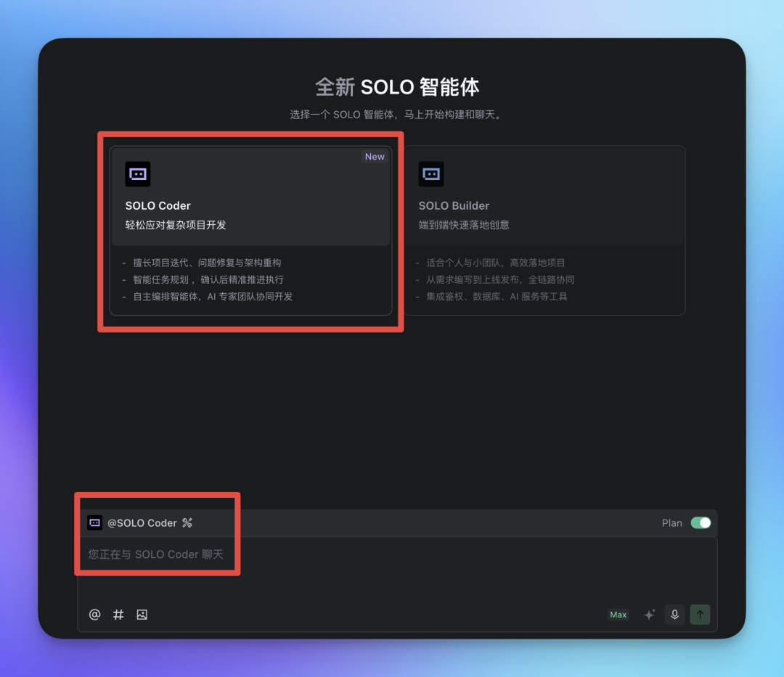Select the SOLO Coder agent card
Viewport: 784px width, 677px height.
(x=252, y=196)
